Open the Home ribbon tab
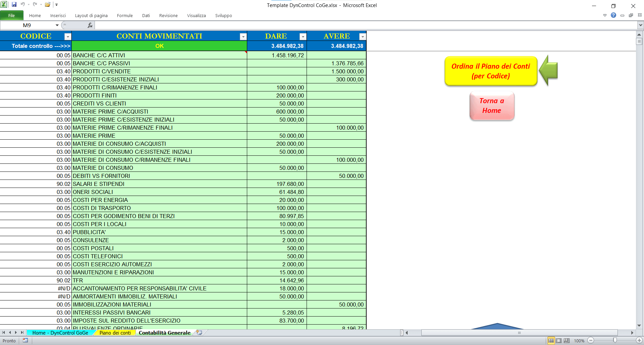Image resolution: width=644 pixels, height=345 pixels. pyautogui.click(x=35, y=15)
